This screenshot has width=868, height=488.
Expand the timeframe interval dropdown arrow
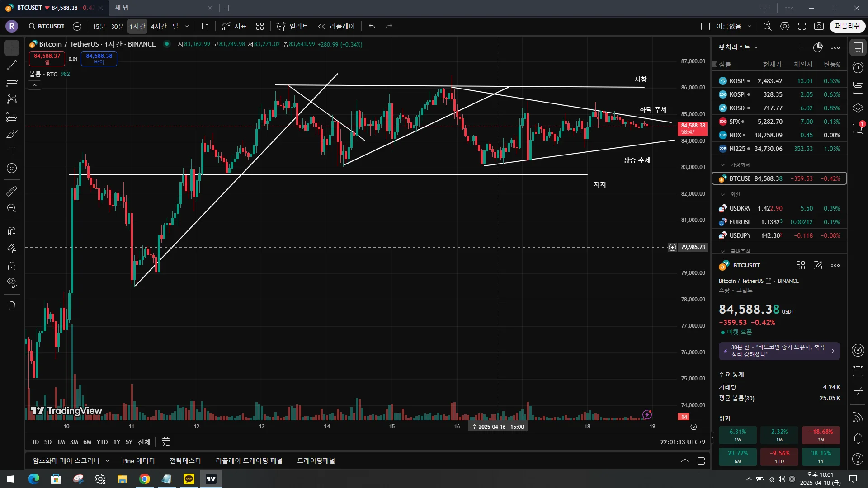tap(187, 26)
